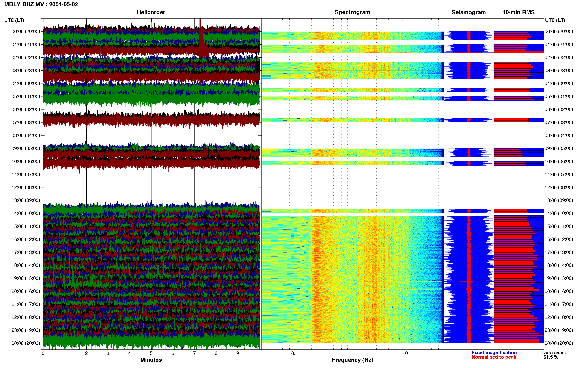Click left time label '12:00 (08:00)'
This screenshot has height=368, width=588.
click(26, 187)
